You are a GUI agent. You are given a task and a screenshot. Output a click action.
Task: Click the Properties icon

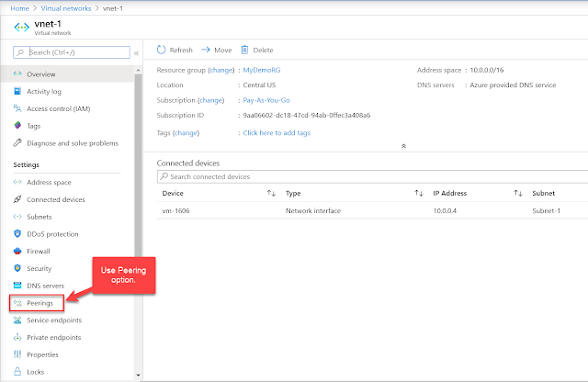[x=17, y=354]
